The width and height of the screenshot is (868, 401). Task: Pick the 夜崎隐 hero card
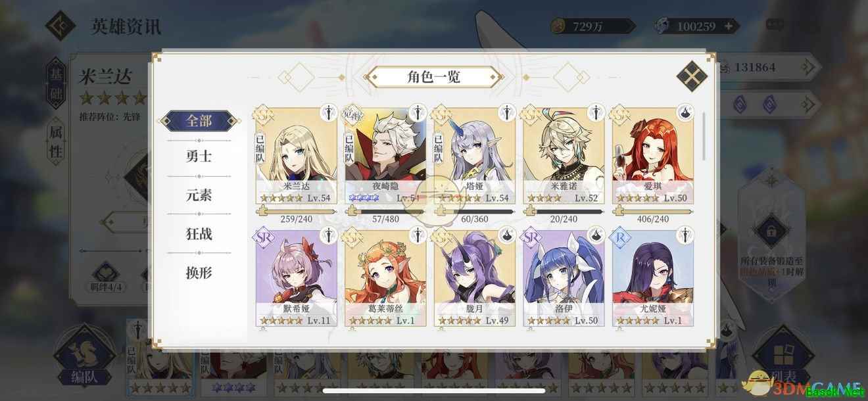coord(385,156)
